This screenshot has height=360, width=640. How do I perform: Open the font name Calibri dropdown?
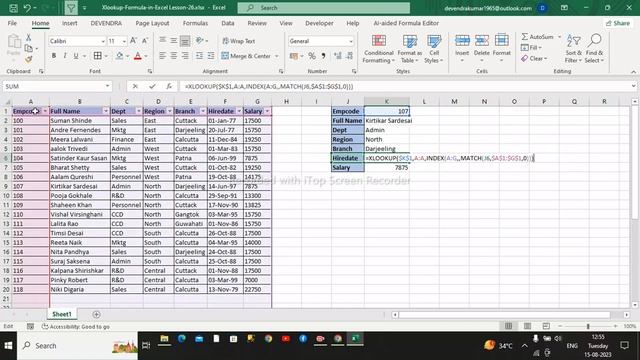point(103,41)
